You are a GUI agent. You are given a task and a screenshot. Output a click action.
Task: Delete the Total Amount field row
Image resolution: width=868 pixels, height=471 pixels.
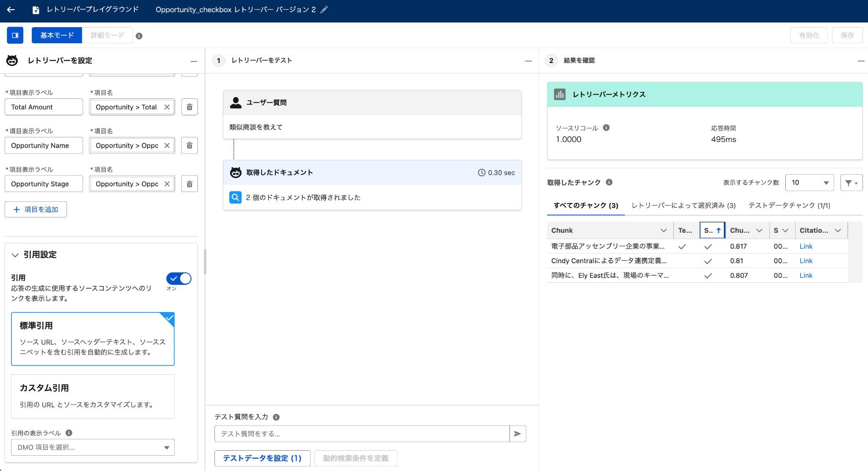[189, 107]
